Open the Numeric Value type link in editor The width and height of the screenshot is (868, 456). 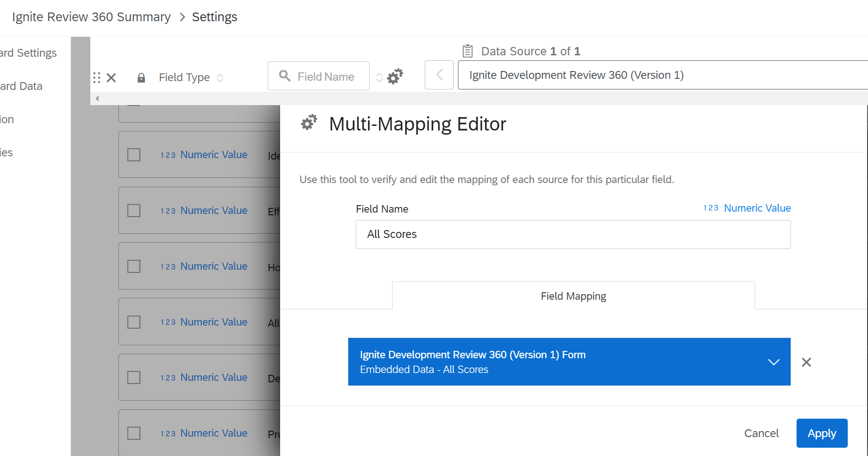[747, 208]
